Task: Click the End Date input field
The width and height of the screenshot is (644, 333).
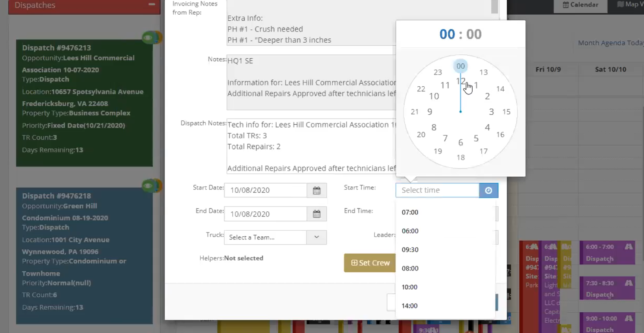Action: click(x=265, y=214)
